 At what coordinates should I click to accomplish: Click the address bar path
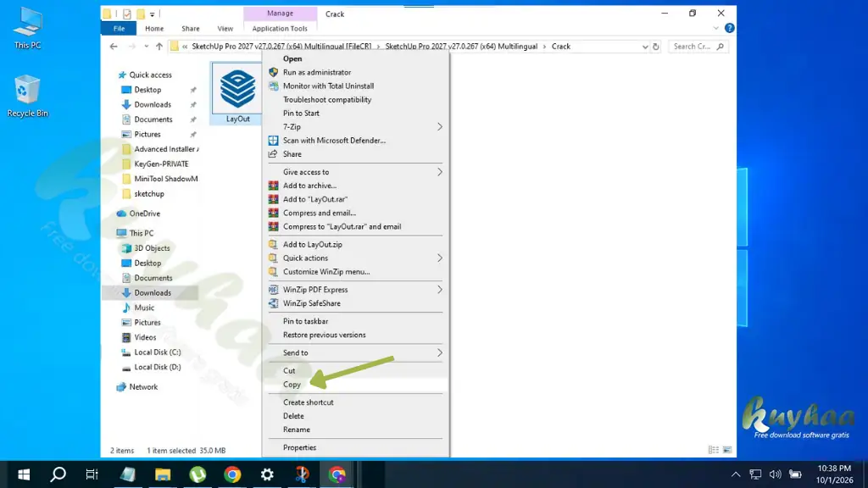[409, 47]
